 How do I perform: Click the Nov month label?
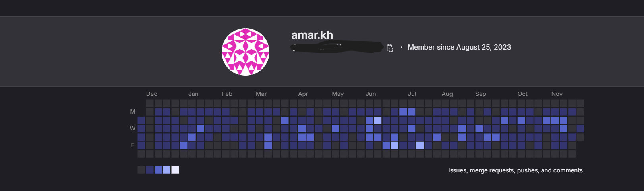tap(557, 94)
